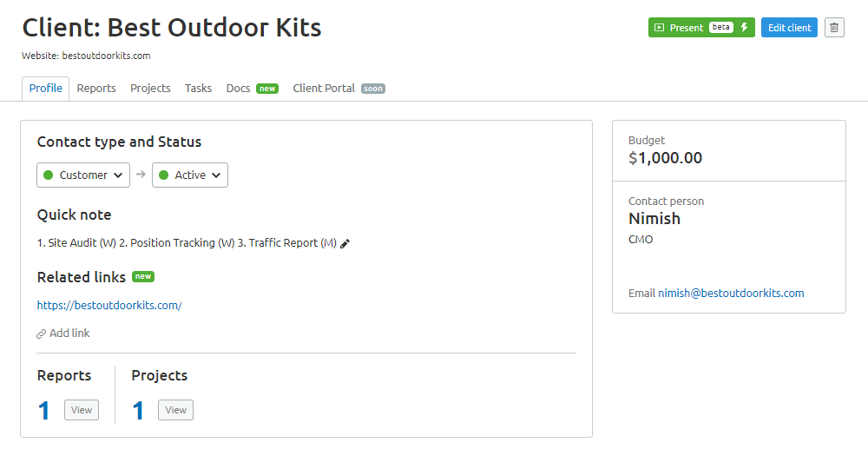The image size is (868, 456).
Task: Click the green Customer status dot
Action: pos(48,175)
